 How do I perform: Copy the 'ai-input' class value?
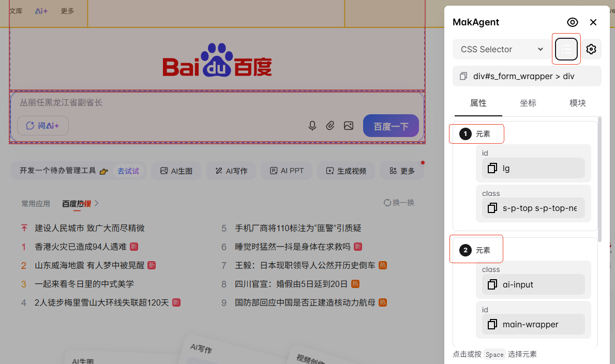492,284
